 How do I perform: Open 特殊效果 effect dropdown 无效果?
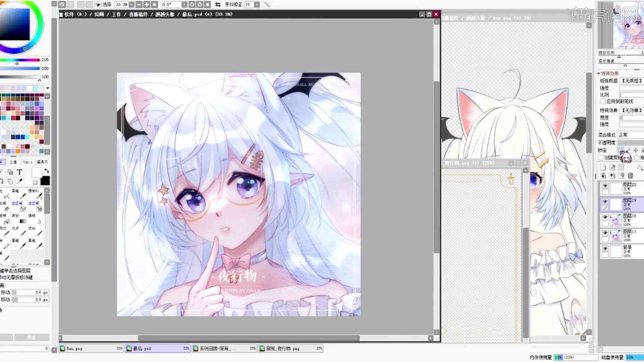coord(632,110)
